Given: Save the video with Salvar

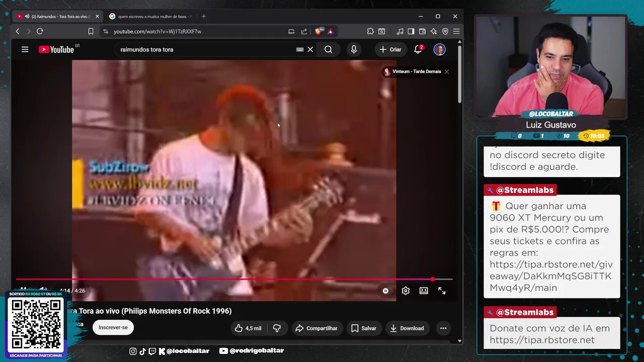Looking at the screenshot, I should (363, 328).
